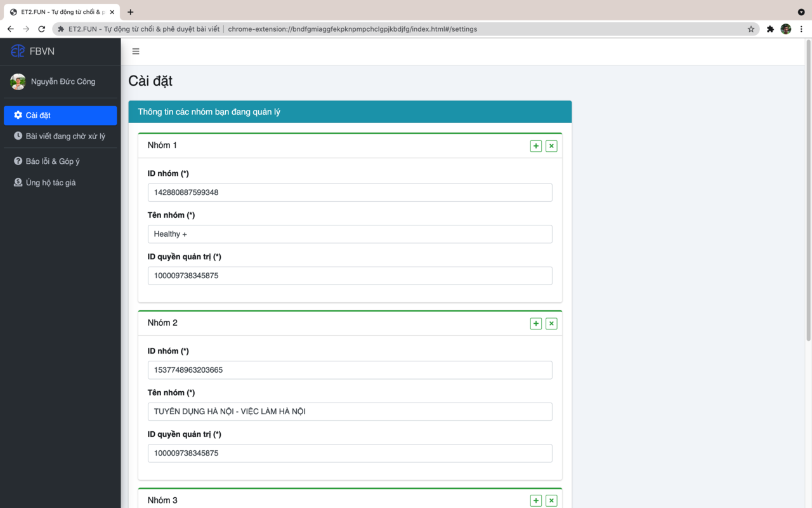
Task: Select the ET2.FUN browser tab
Action: 62,12
